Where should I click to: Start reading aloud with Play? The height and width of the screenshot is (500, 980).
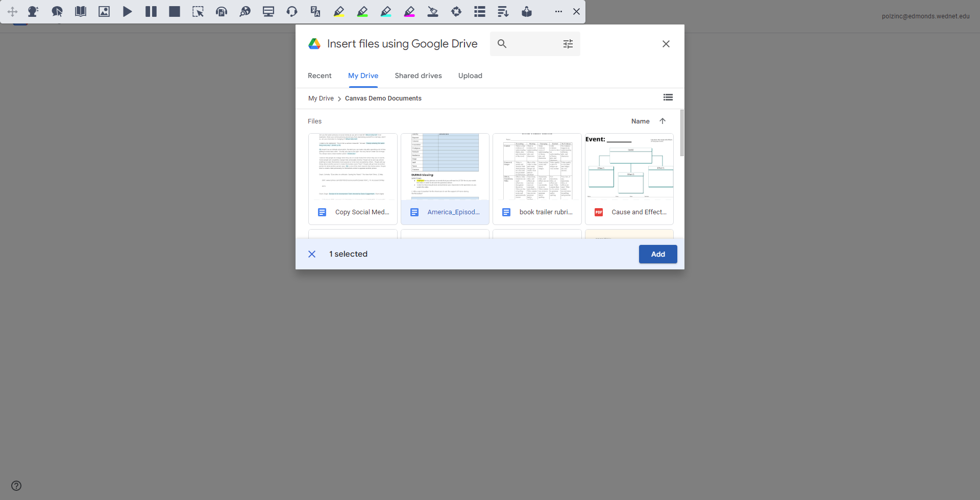128,12
